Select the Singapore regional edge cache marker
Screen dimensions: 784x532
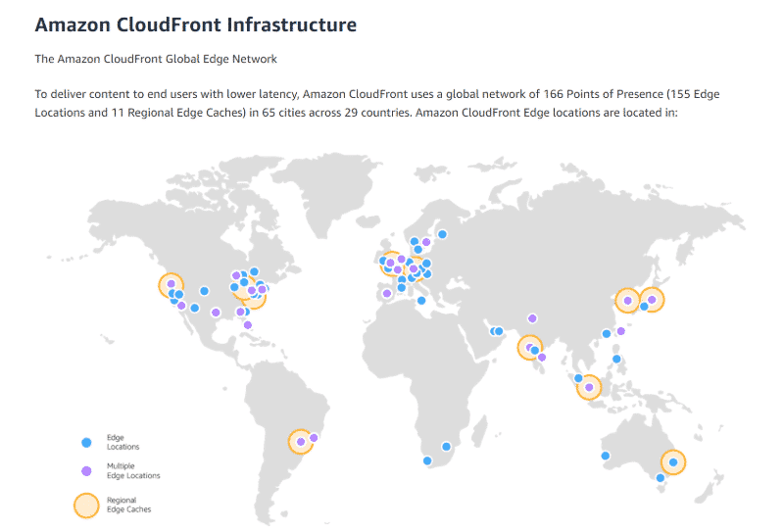pos(589,387)
